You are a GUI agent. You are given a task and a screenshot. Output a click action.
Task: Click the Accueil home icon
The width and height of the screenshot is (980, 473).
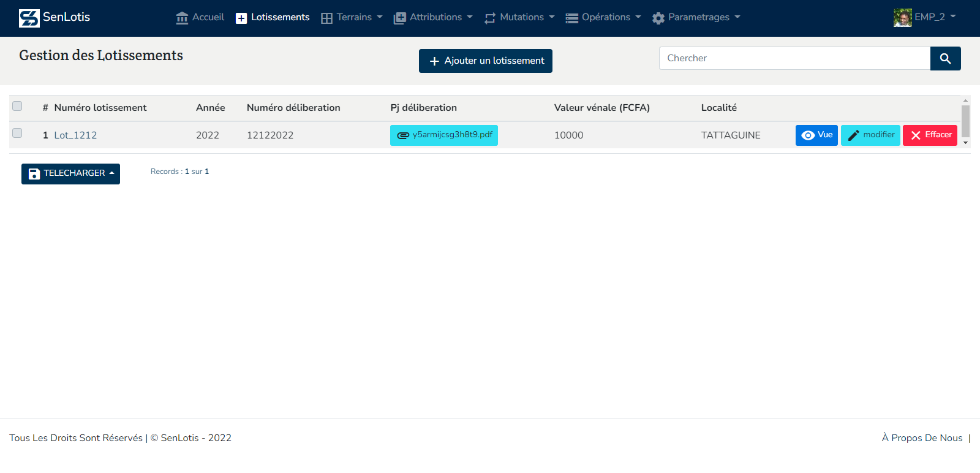coord(182,18)
